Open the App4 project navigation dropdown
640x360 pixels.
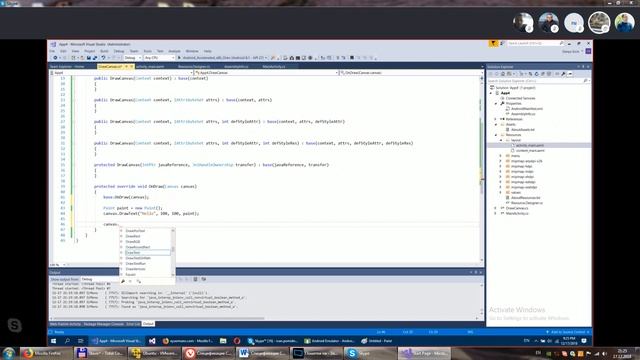[121, 73]
